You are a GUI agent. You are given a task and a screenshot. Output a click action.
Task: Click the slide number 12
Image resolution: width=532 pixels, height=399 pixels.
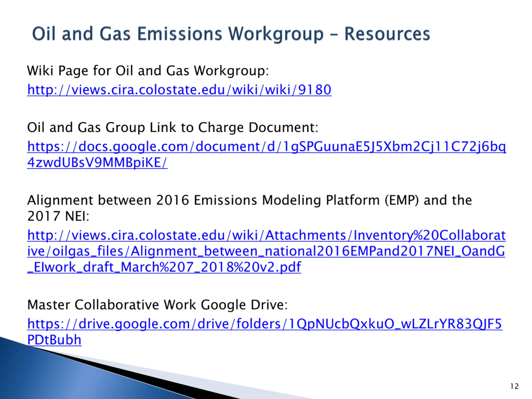point(515,386)
